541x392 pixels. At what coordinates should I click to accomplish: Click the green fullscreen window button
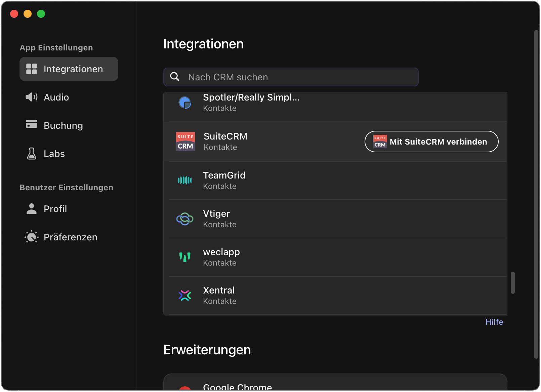pyautogui.click(x=41, y=14)
